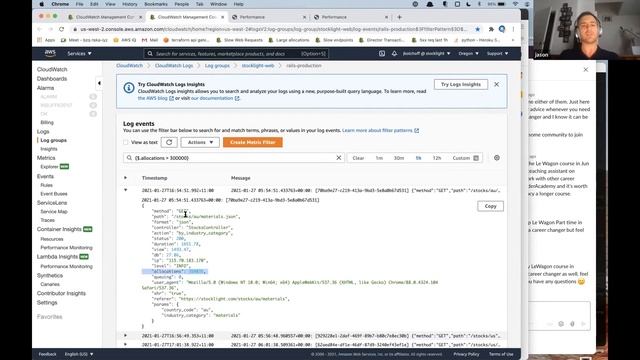This screenshot has height=360, width=640.
Task: Select the 30m time range
Action: [399, 158]
